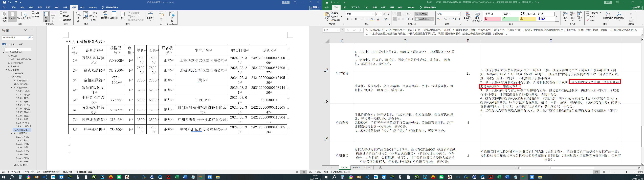Switch Word to draft view (草稿)
The height and width of the screenshot is (180, 644).
(35, 16)
